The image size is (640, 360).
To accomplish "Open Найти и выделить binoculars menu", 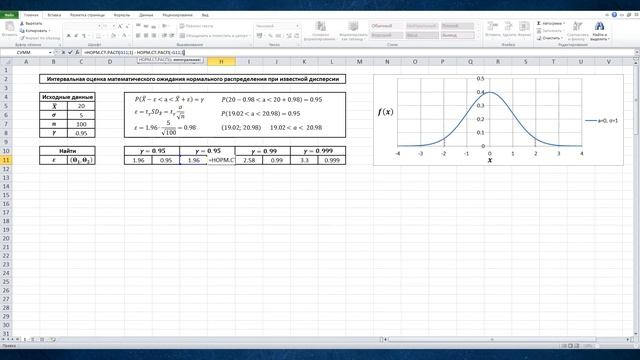I will pos(599,31).
